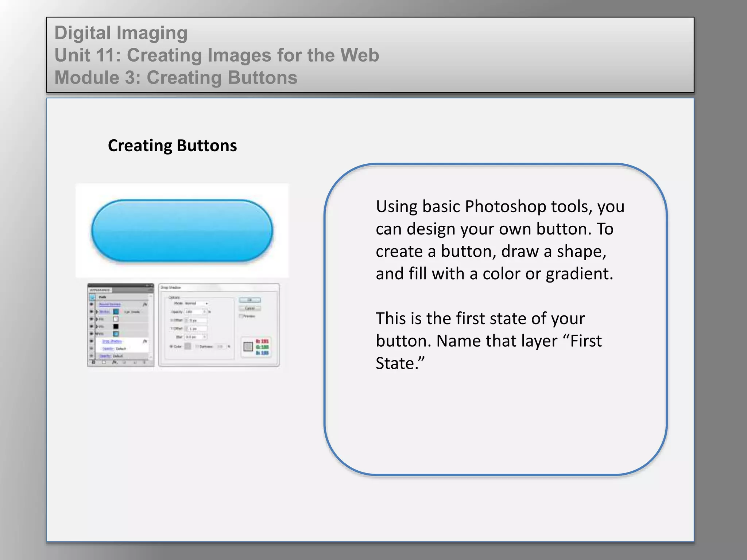The image size is (747, 560).
Task: Click the Add New Fill square icon
Action: coord(104,362)
